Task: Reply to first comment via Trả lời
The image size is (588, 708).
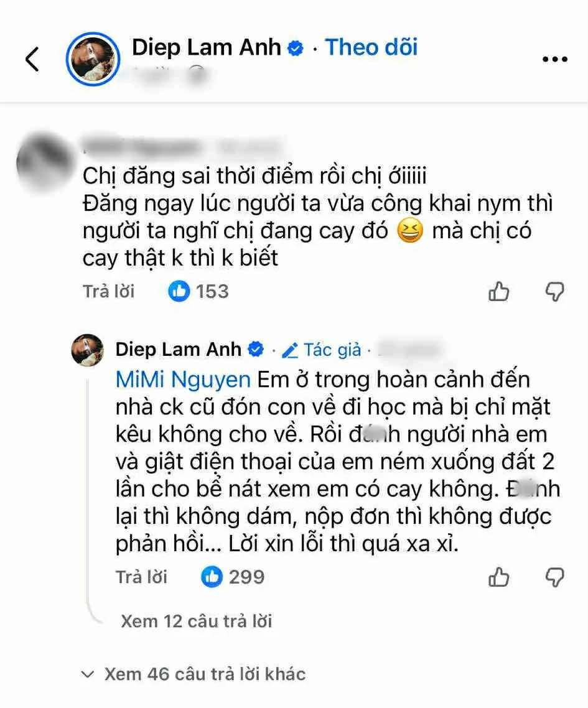Action: coord(109,292)
